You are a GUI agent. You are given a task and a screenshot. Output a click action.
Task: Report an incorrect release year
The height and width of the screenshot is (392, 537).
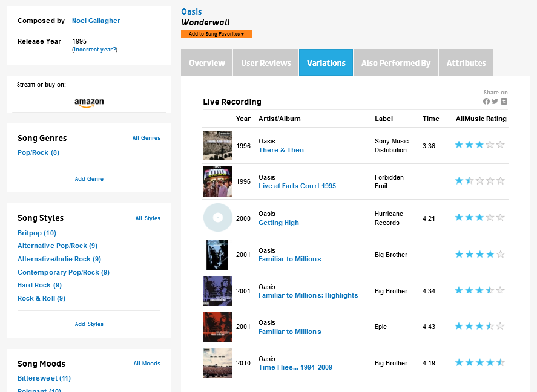(94, 50)
